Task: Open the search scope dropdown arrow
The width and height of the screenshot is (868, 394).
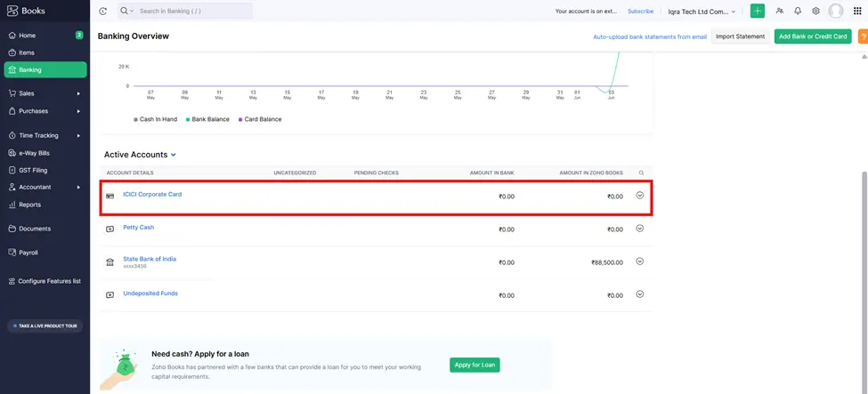Action: (x=132, y=12)
